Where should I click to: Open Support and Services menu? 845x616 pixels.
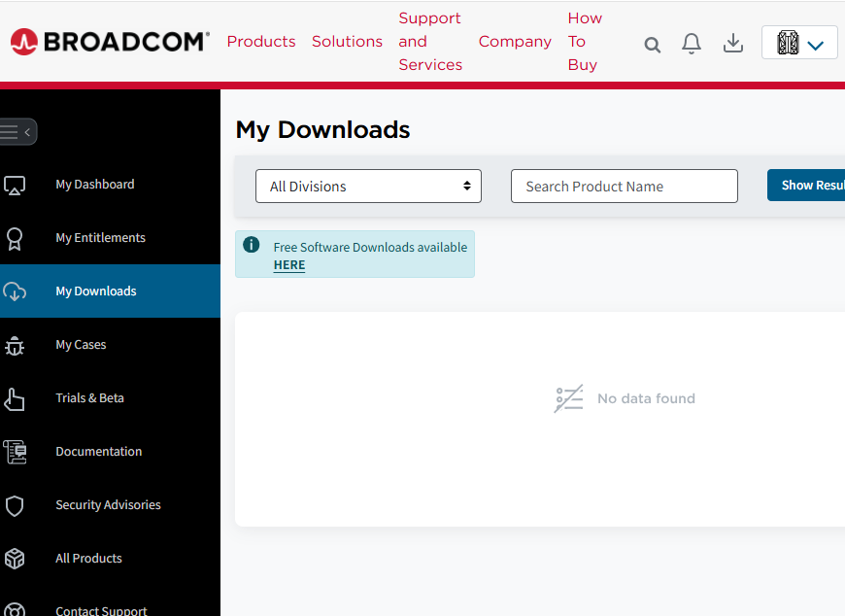(430, 42)
